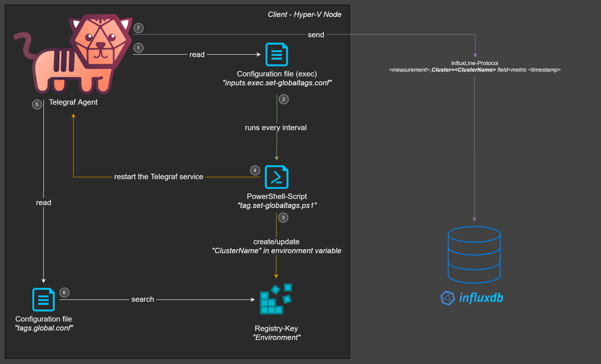Click the 'search' arrow label
The image size is (601, 364).
click(x=143, y=299)
